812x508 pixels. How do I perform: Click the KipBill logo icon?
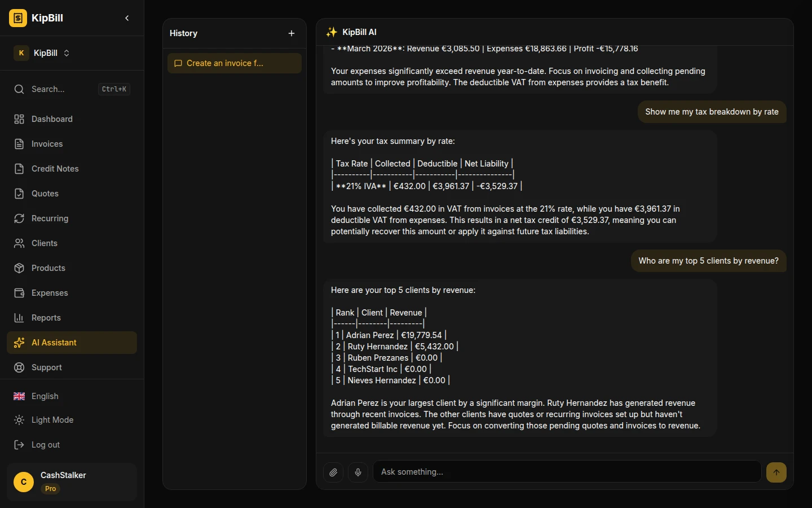coord(18,18)
